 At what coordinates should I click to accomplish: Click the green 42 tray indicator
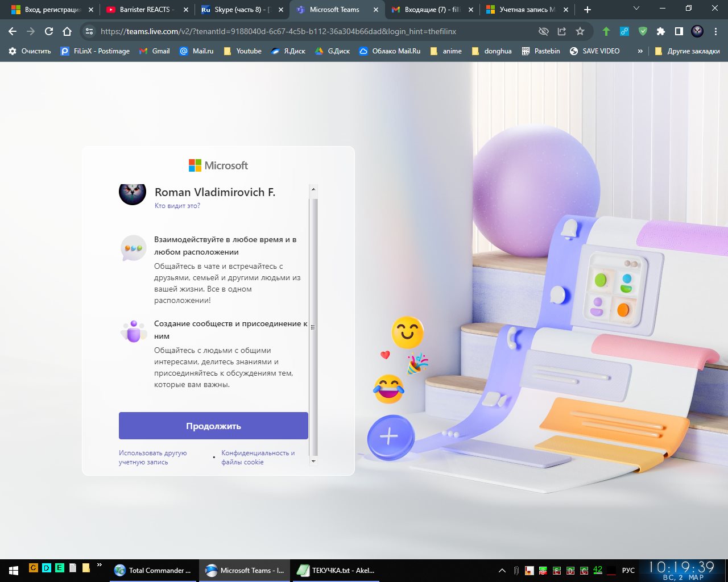point(597,570)
